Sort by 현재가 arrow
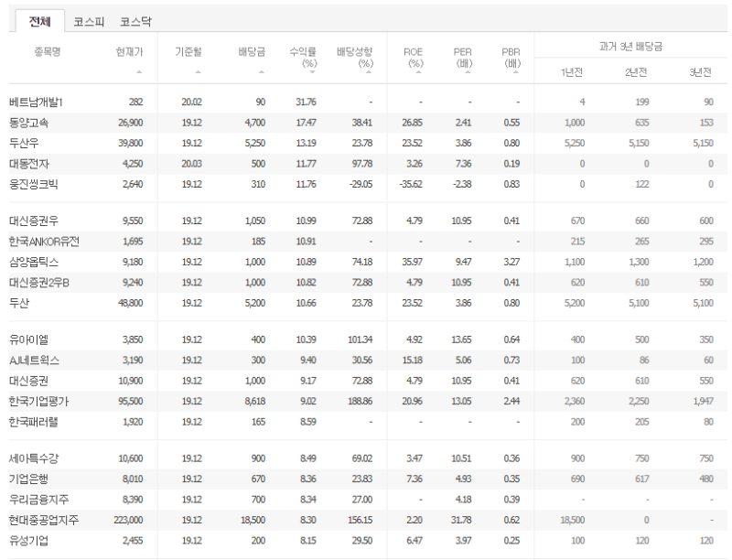Screen dimensions: 732x560 click(x=139, y=72)
